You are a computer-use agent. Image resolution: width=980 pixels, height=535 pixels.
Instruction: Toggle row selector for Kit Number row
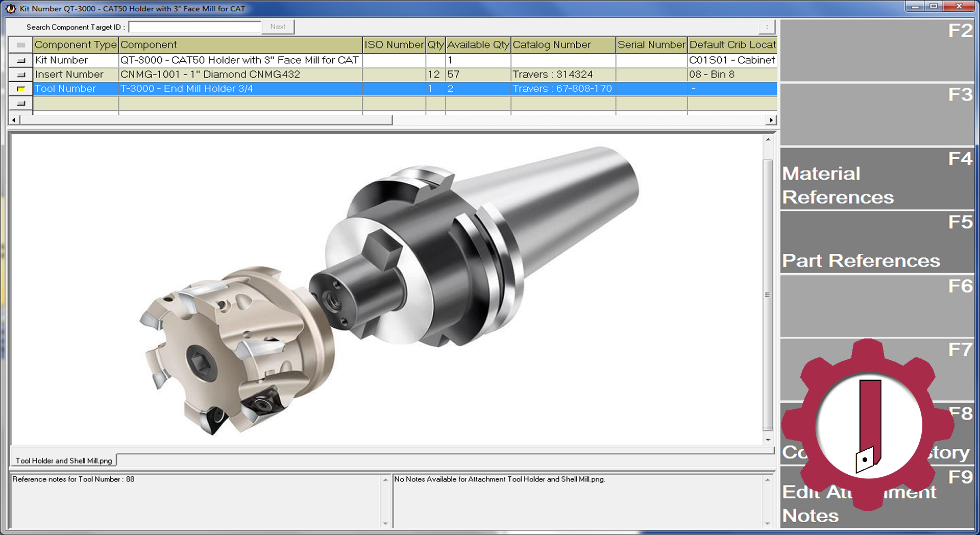click(x=21, y=60)
